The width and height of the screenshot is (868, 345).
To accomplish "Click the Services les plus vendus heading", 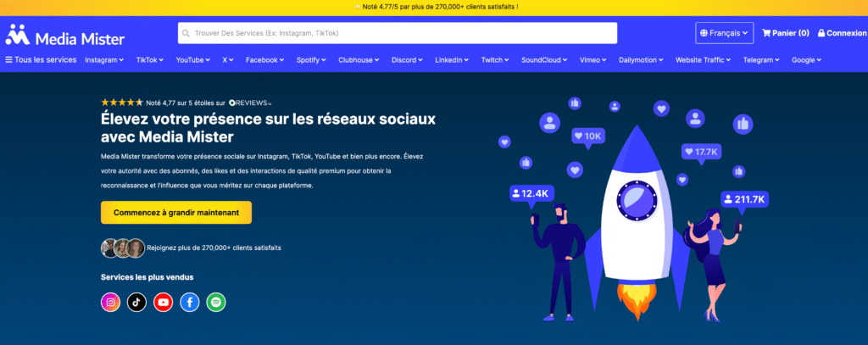I will 147,277.
